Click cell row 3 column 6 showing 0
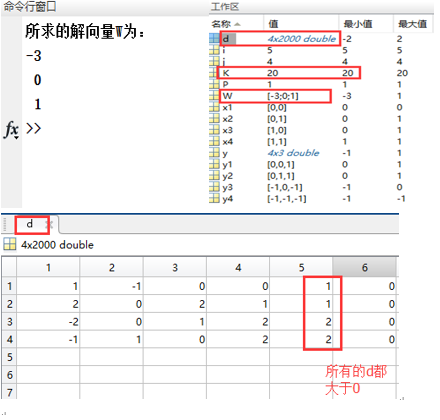Screen dimensions: 440x420 pos(365,322)
